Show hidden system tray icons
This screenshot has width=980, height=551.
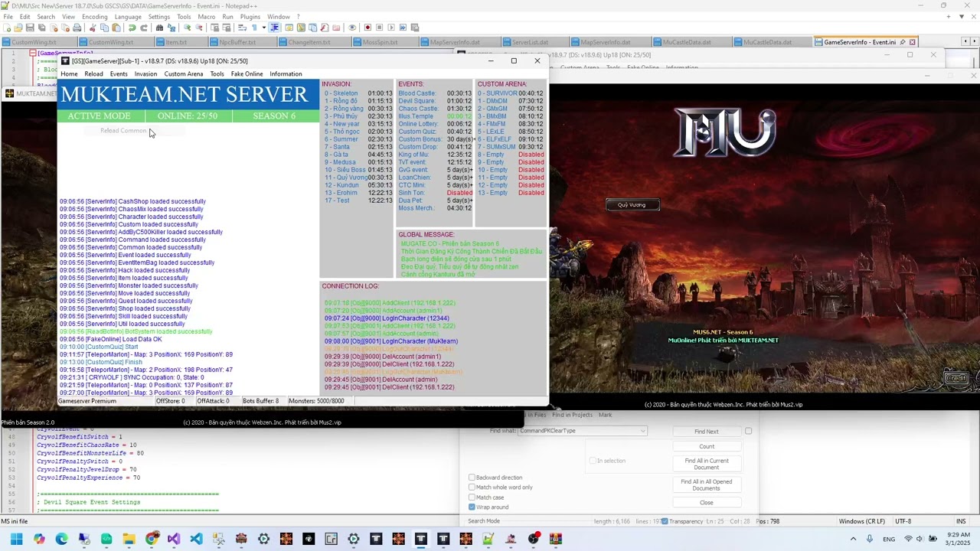[x=855, y=539]
